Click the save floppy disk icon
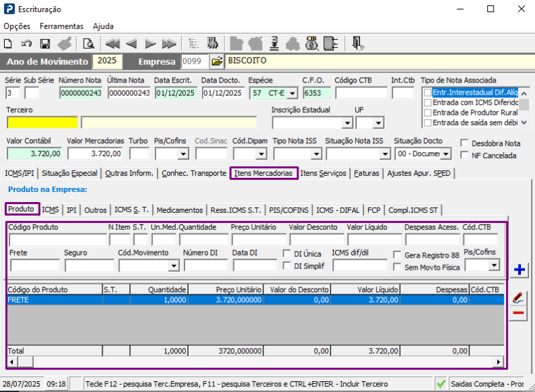The height and width of the screenshot is (392, 535). click(45, 44)
